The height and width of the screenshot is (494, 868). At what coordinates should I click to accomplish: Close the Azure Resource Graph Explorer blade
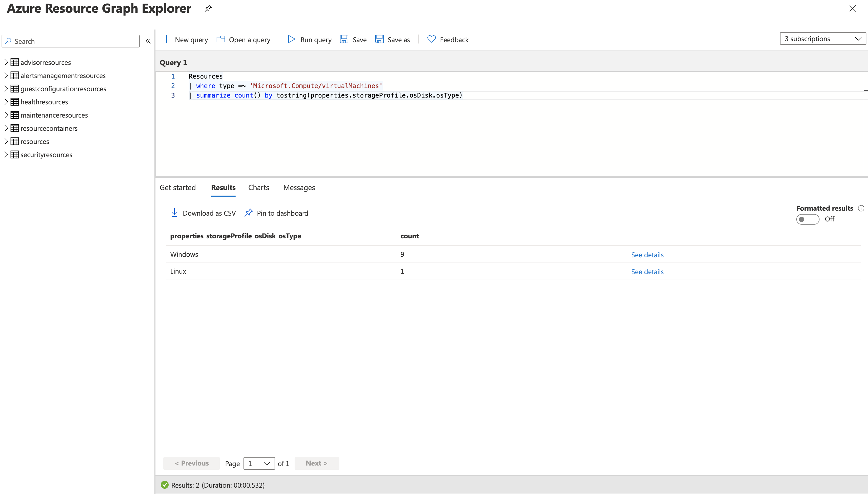point(852,8)
